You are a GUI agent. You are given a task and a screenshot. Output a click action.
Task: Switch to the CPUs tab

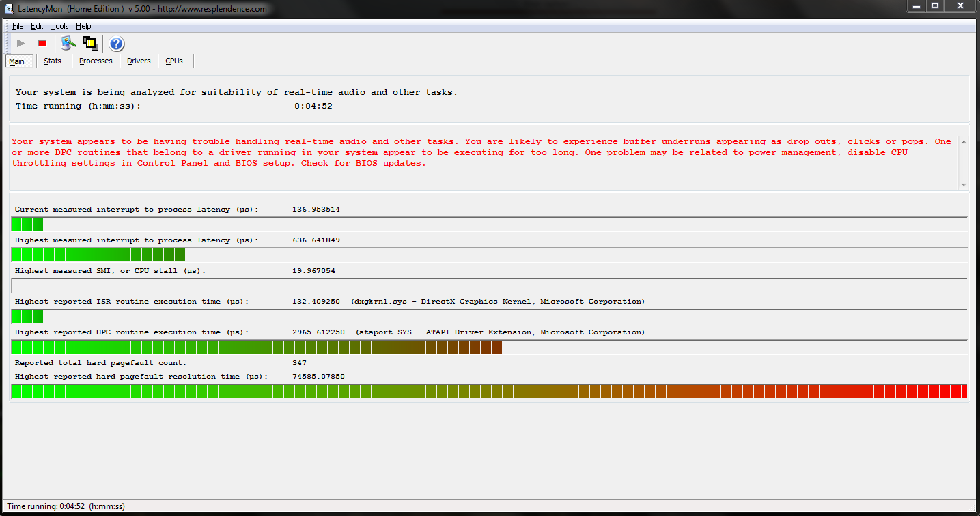[174, 61]
